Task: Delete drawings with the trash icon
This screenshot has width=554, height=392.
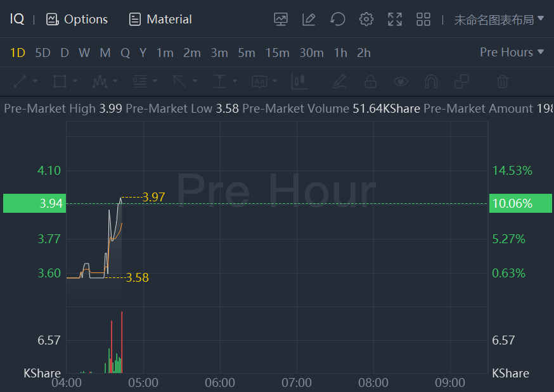Action: point(502,81)
